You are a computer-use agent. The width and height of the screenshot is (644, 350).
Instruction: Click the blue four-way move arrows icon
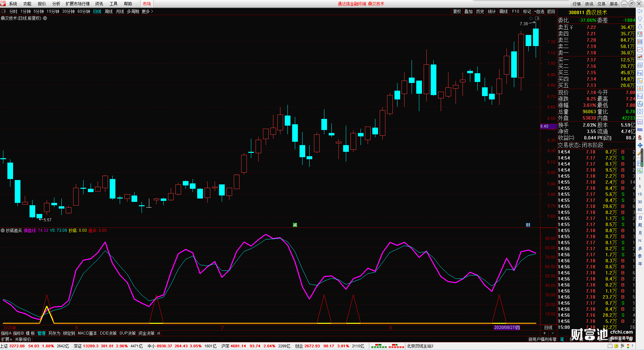click(640, 145)
